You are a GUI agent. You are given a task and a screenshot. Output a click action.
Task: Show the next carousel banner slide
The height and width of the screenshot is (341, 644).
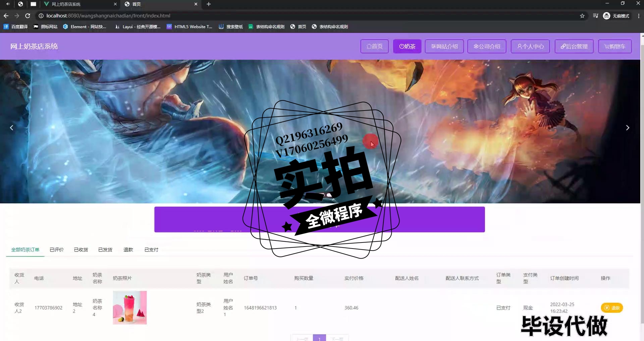(x=628, y=128)
